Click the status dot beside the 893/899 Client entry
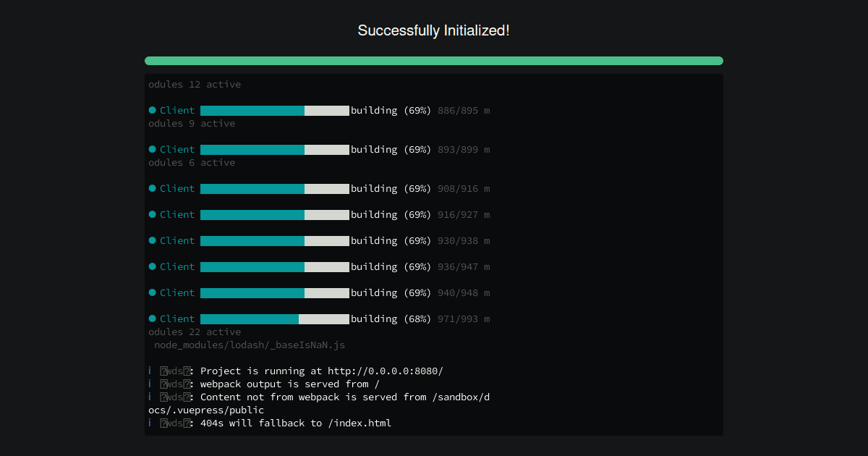 pos(152,149)
